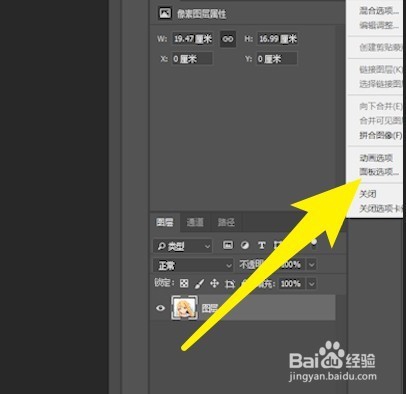Screen dimensions: 406x394
Task: Click the artboard auto-nesting lock icon
Action: pos(230,284)
